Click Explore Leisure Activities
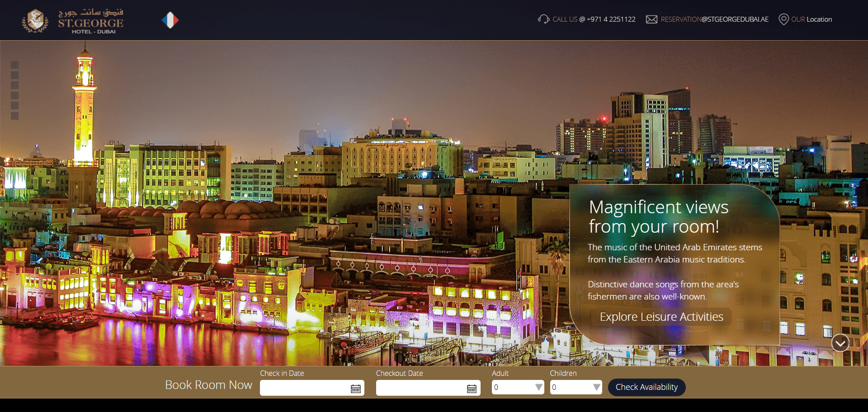Screen dimensions: 868x412 coord(661,317)
